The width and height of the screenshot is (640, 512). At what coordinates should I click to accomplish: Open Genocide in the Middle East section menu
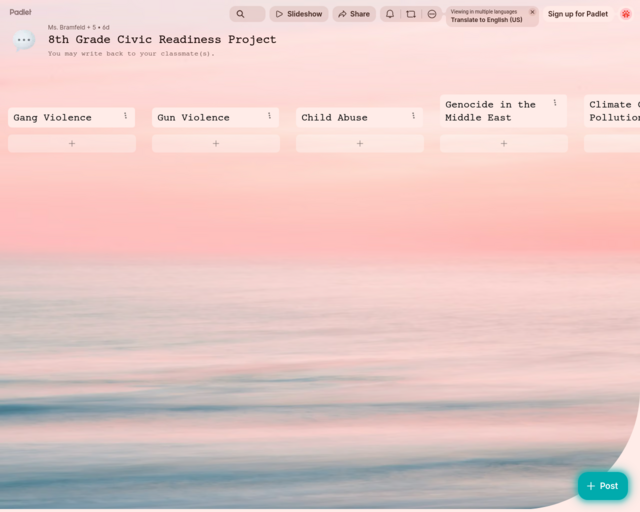coord(555,103)
